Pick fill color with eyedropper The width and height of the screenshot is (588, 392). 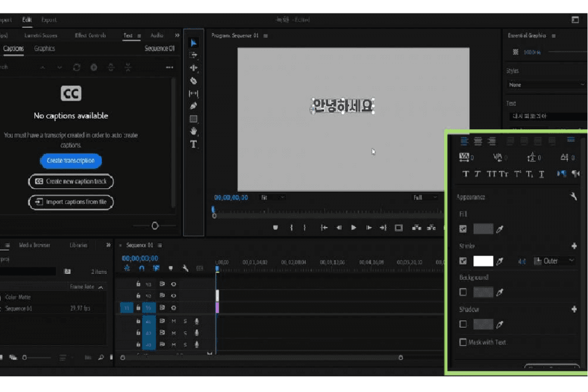[x=499, y=229]
